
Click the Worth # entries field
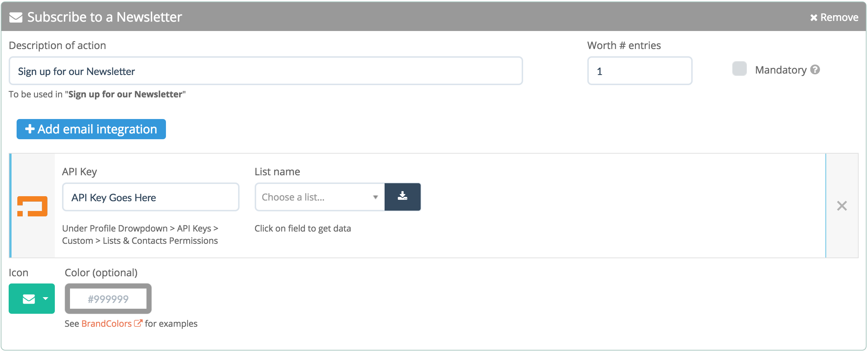639,71
